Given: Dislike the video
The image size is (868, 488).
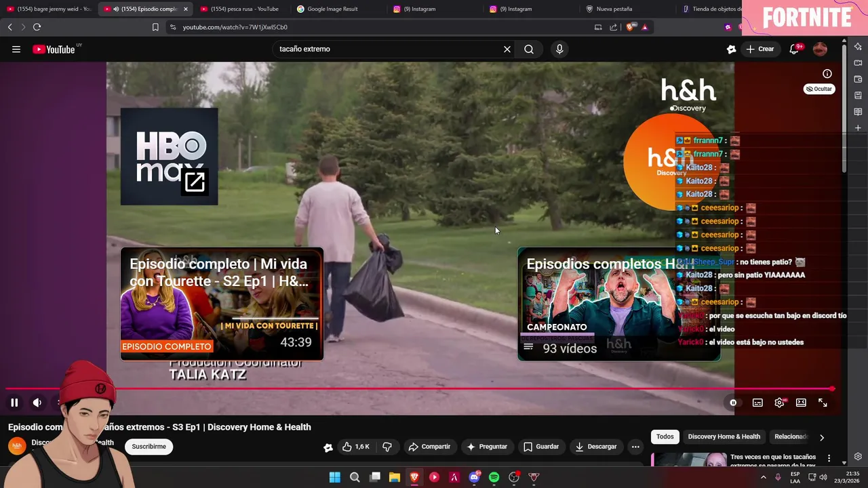Looking at the screenshot, I should (x=387, y=447).
